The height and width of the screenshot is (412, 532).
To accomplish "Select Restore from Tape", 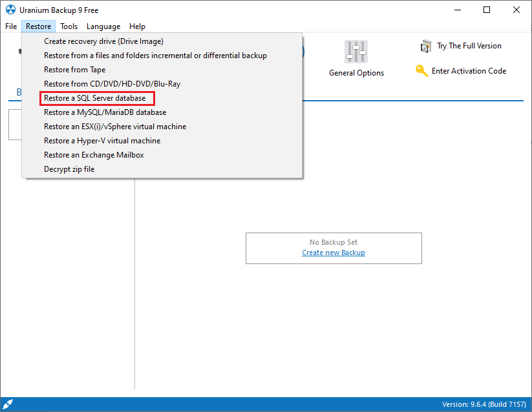I will (x=74, y=70).
